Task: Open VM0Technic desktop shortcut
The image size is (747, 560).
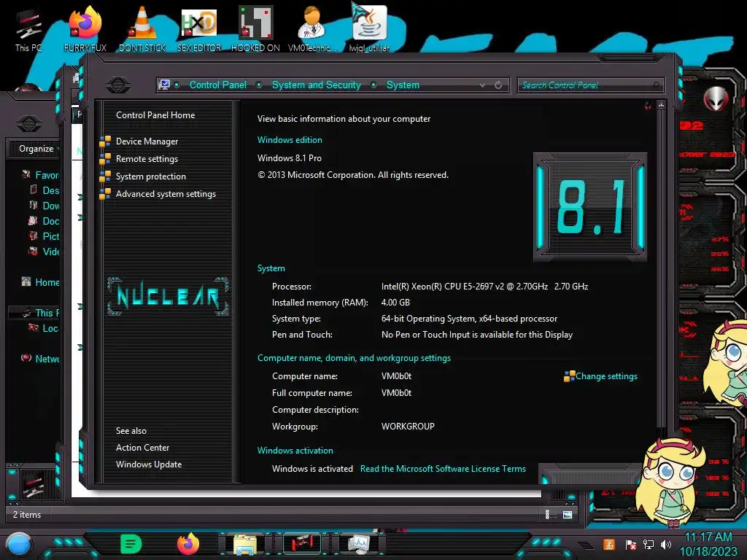Action: click(x=312, y=29)
